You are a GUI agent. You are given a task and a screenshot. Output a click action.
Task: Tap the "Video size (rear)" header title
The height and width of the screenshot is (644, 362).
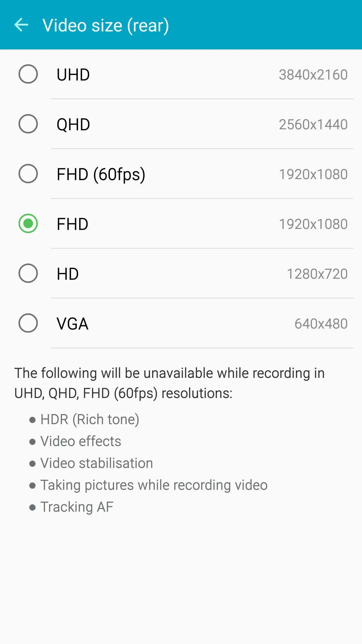click(106, 25)
